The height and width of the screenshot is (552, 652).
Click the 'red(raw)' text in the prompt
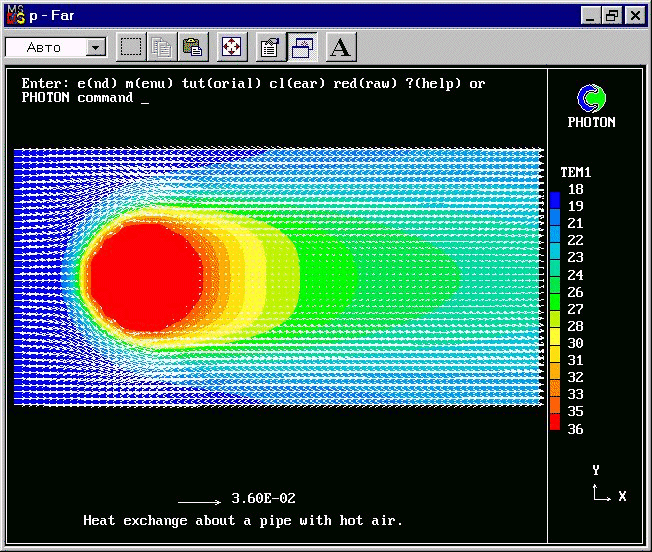(365, 84)
